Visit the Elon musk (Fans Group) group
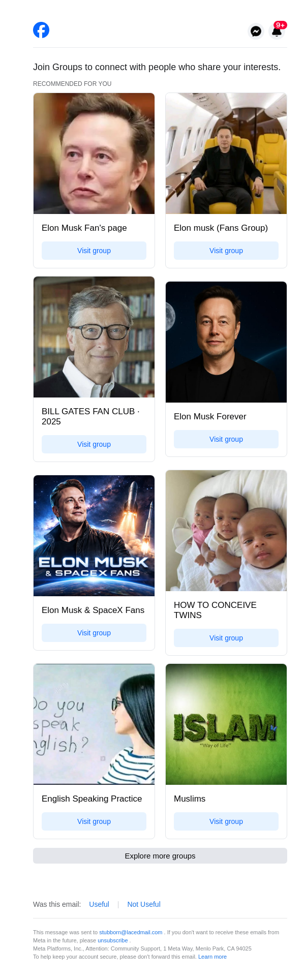This screenshot has height=980, width=305. pyautogui.click(x=226, y=251)
